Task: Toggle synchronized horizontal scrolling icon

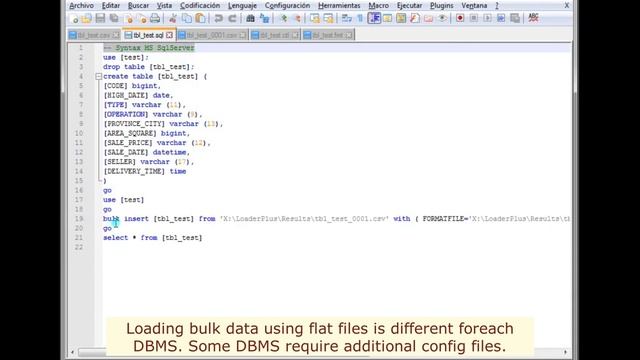Action: tap(328, 18)
